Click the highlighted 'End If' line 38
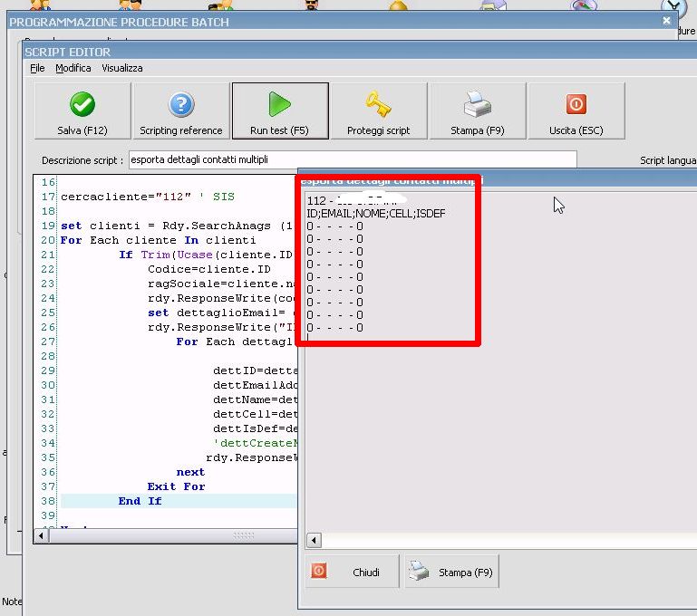 pos(140,501)
